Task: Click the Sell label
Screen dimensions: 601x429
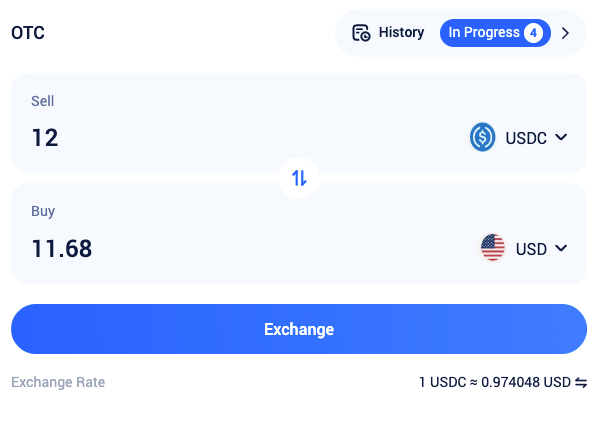Action: point(43,101)
